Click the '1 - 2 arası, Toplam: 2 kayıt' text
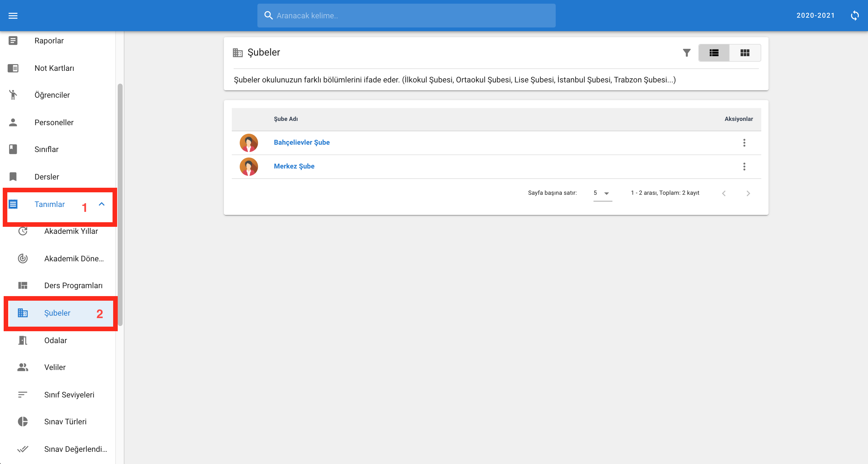 click(x=665, y=193)
